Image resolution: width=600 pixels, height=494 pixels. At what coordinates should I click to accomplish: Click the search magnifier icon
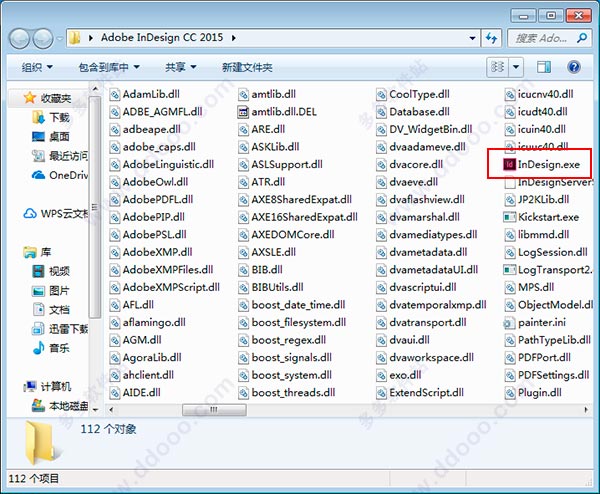[582, 38]
